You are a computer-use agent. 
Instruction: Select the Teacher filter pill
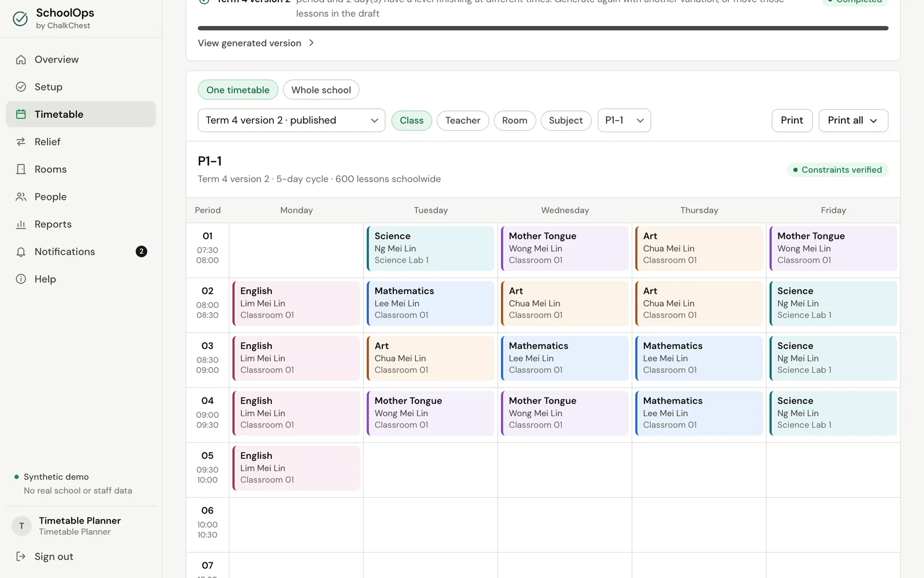463,120
